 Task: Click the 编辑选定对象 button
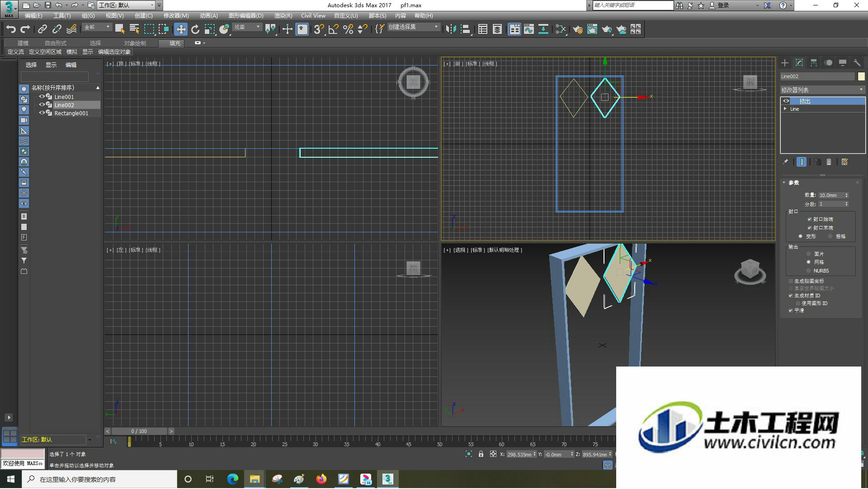click(x=114, y=52)
